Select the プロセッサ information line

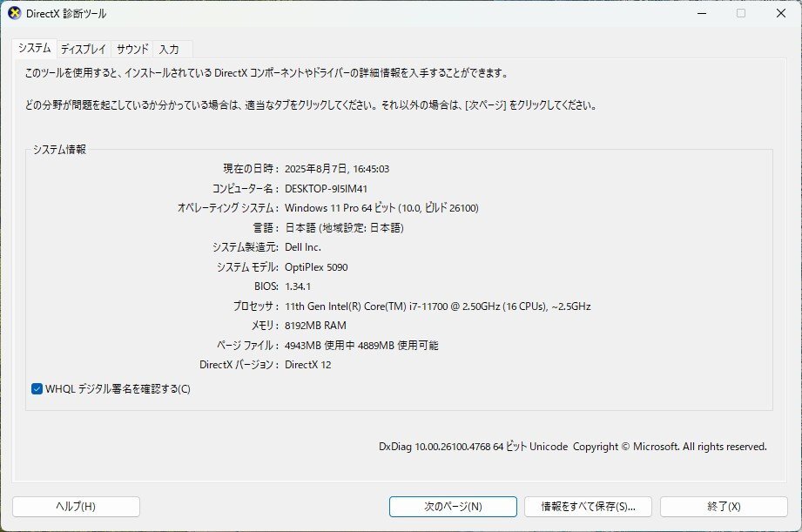[435, 306]
